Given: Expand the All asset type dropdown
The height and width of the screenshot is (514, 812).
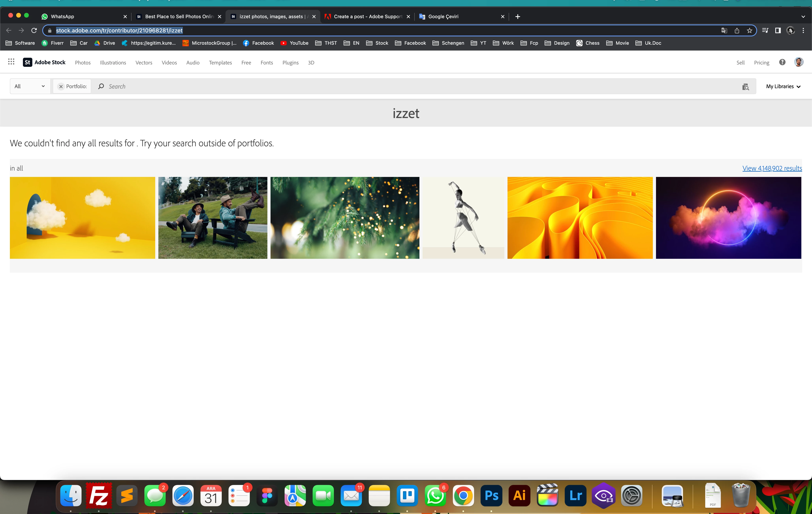Looking at the screenshot, I should pos(30,86).
